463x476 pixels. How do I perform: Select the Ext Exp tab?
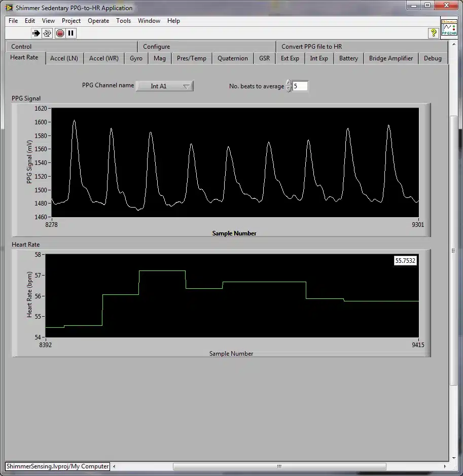290,58
